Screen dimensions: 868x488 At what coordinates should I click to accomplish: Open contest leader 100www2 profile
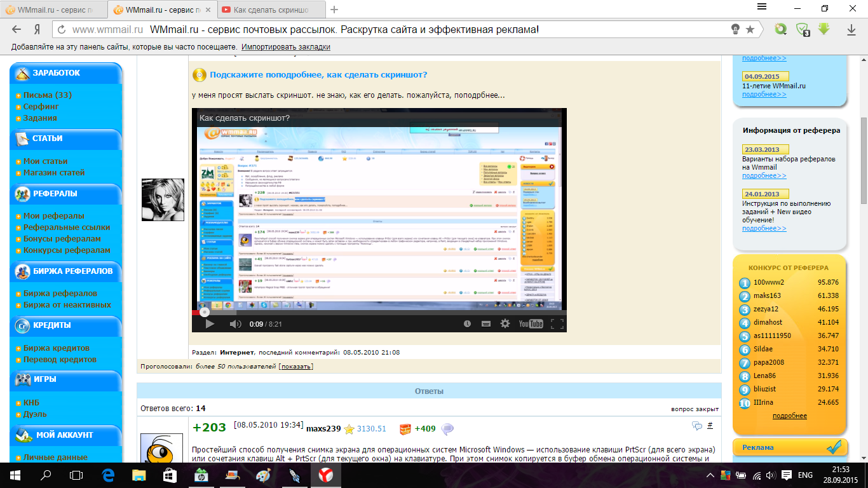tap(769, 283)
